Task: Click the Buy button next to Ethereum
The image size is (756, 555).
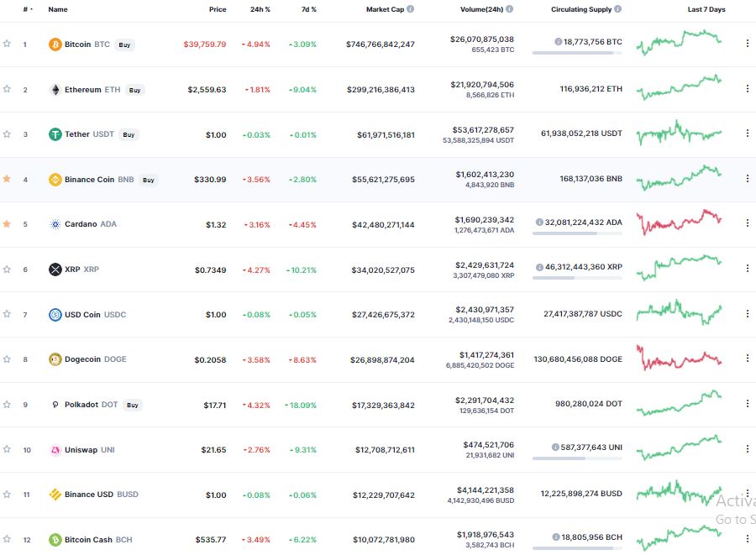Action: [x=135, y=90]
